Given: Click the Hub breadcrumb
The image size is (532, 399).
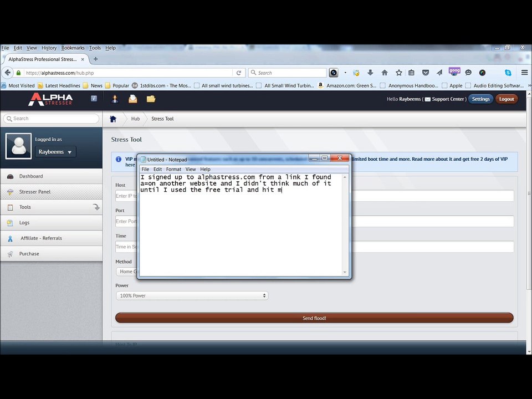Looking at the screenshot, I should tap(135, 119).
